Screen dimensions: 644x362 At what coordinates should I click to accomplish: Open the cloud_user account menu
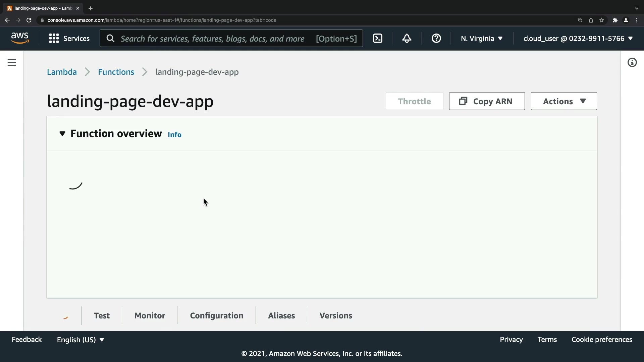pyautogui.click(x=578, y=39)
